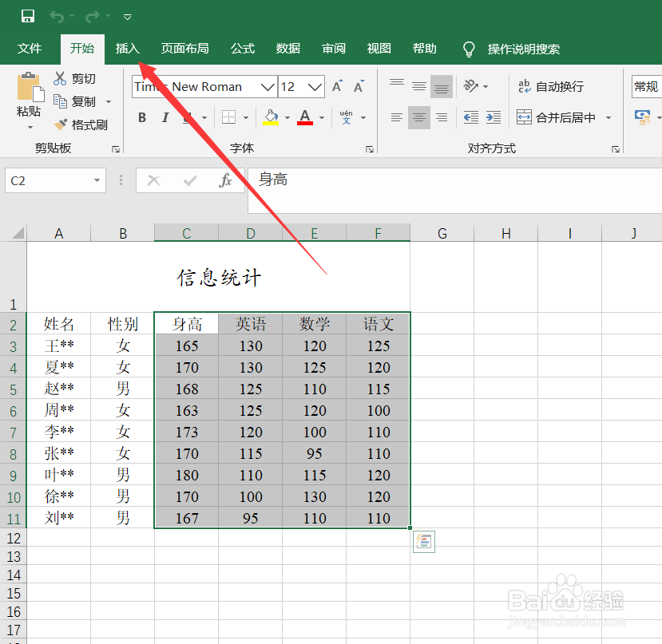662x644 pixels.
Task: Undo the last action
Action: pyautogui.click(x=57, y=17)
